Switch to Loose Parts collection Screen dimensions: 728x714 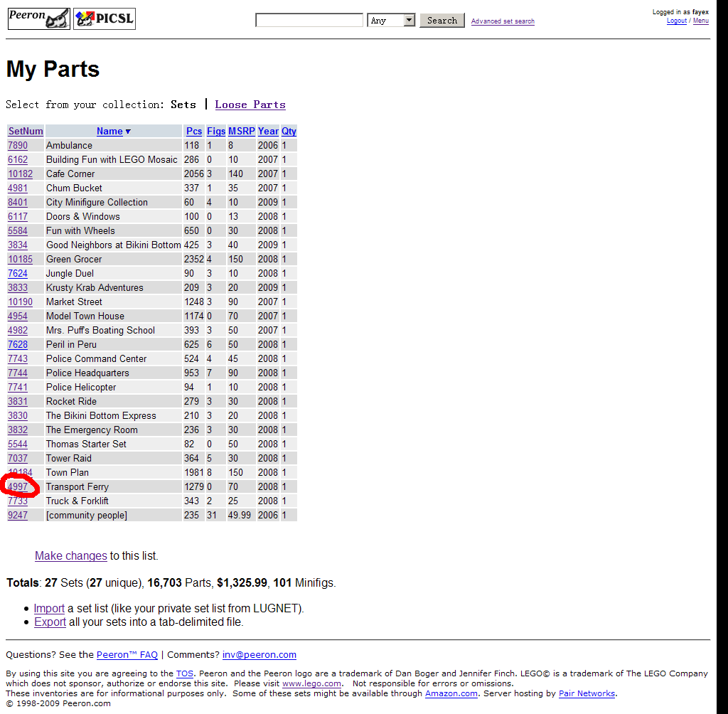click(250, 105)
